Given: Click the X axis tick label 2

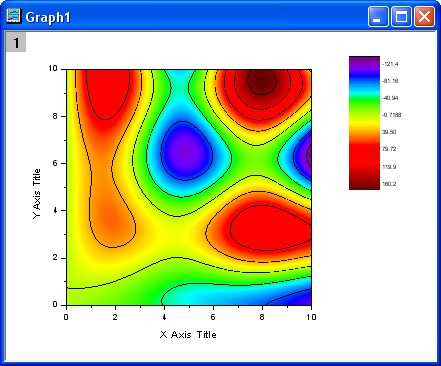Looking at the screenshot, I should point(115,317).
